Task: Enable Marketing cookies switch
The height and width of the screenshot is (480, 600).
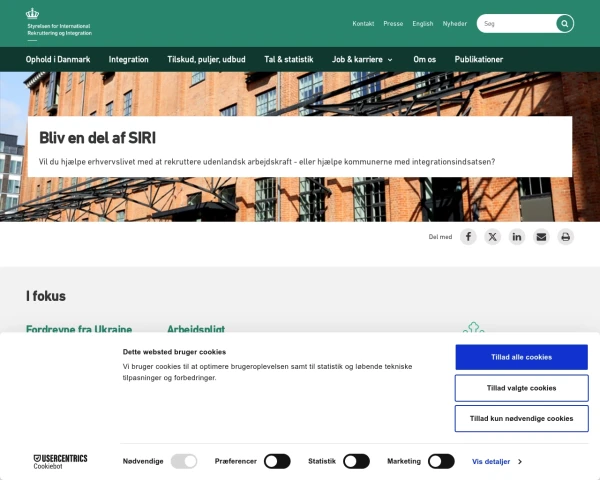Action: point(441,461)
